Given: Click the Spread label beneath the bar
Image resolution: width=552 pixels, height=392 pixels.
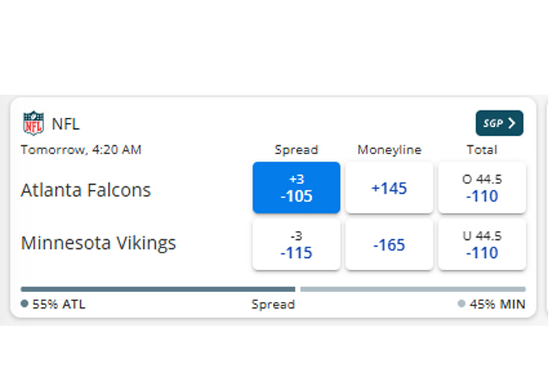Looking at the screenshot, I should point(273,304).
